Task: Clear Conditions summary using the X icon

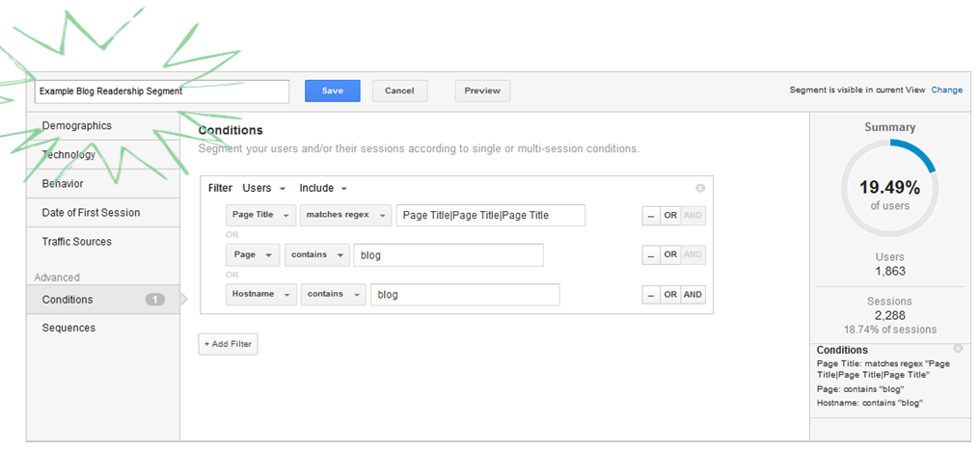Action: 958,349
